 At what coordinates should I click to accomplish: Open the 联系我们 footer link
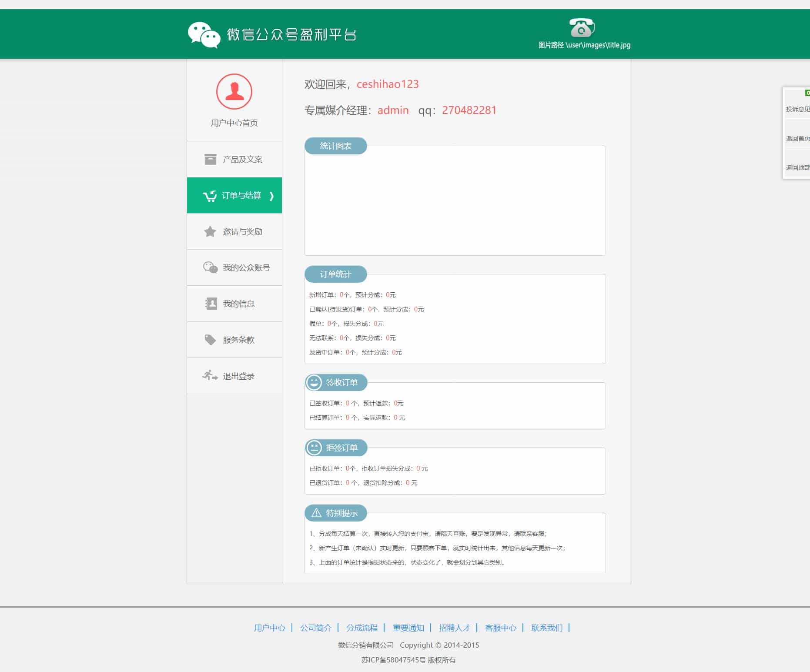pyautogui.click(x=547, y=628)
